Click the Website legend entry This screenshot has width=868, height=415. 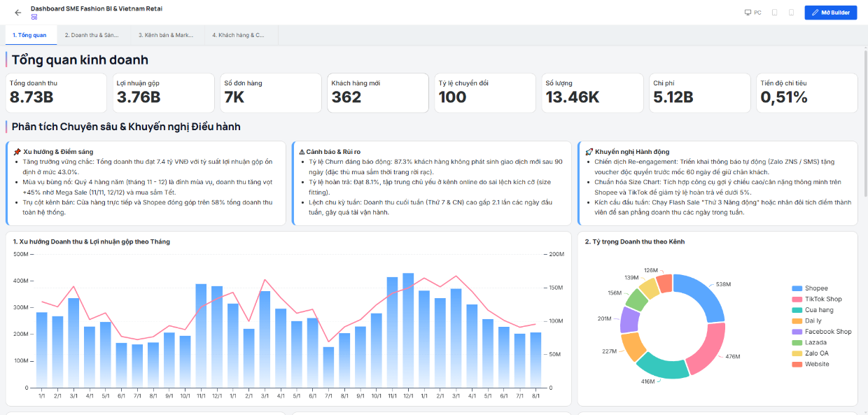click(811, 364)
